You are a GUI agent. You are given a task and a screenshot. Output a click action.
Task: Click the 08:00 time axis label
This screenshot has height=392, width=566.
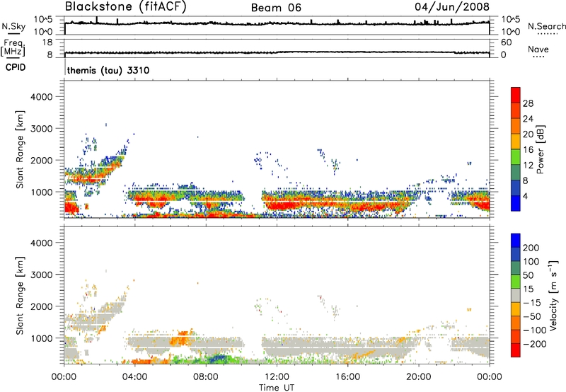click(206, 377)
